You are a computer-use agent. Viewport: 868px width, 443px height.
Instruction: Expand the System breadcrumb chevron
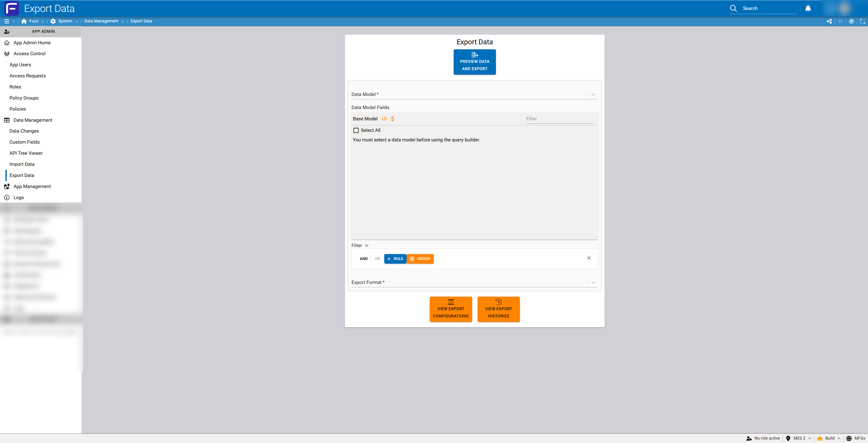pos(76,21)
